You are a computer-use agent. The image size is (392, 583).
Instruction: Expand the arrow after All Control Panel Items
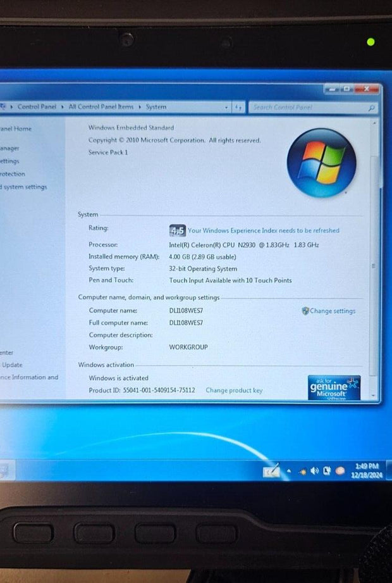pyautogui.click(x=140, y=107)
